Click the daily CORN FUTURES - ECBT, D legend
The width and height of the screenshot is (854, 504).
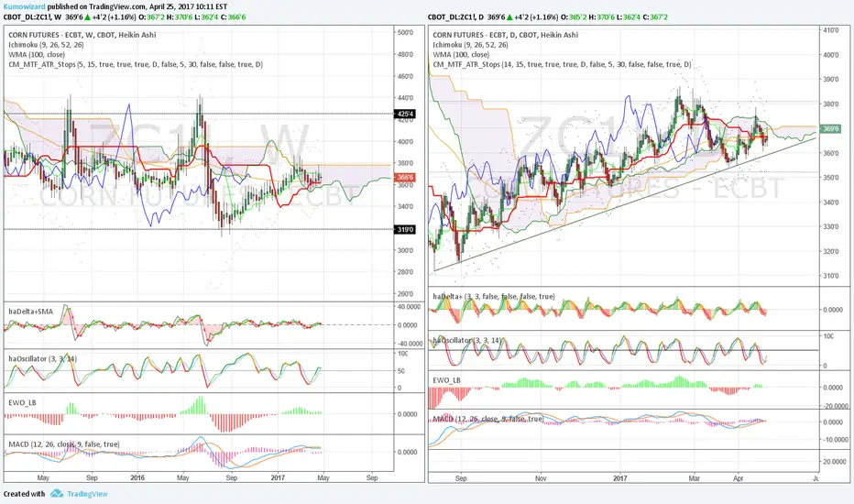pos(506,35)
